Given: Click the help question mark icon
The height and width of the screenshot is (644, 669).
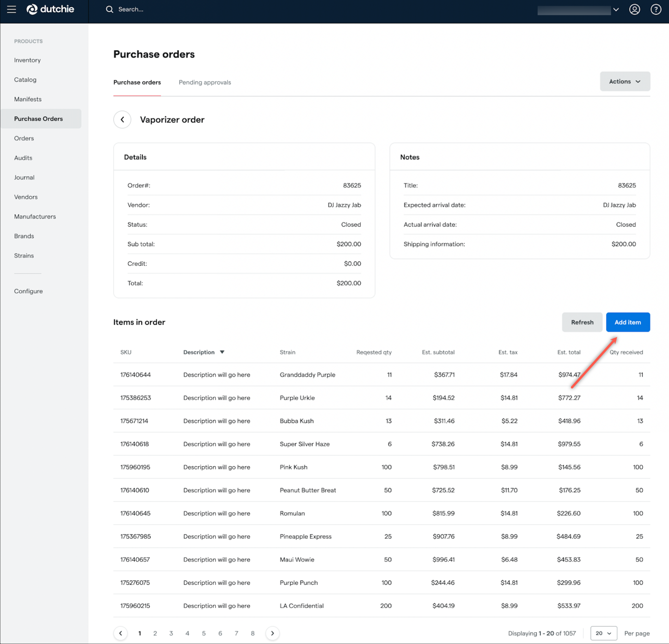Looking at the screenshot, I should point(656,9).
